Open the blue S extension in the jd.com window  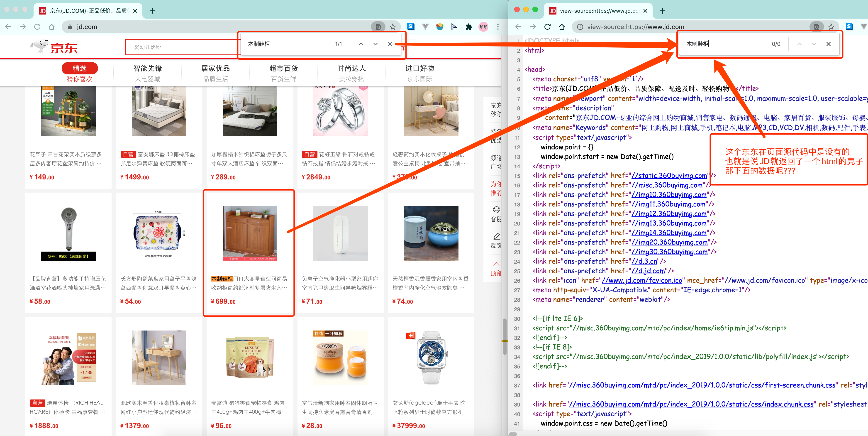411,27
